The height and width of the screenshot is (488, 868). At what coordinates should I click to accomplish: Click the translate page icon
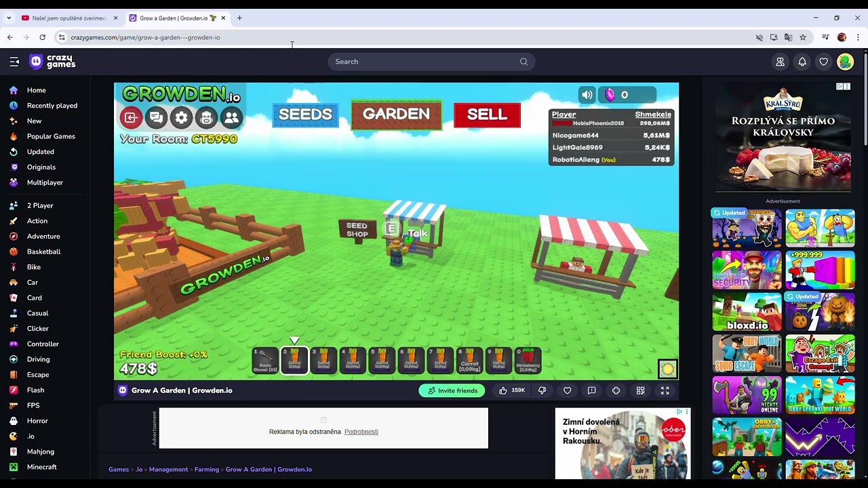(x=788, y=37)
